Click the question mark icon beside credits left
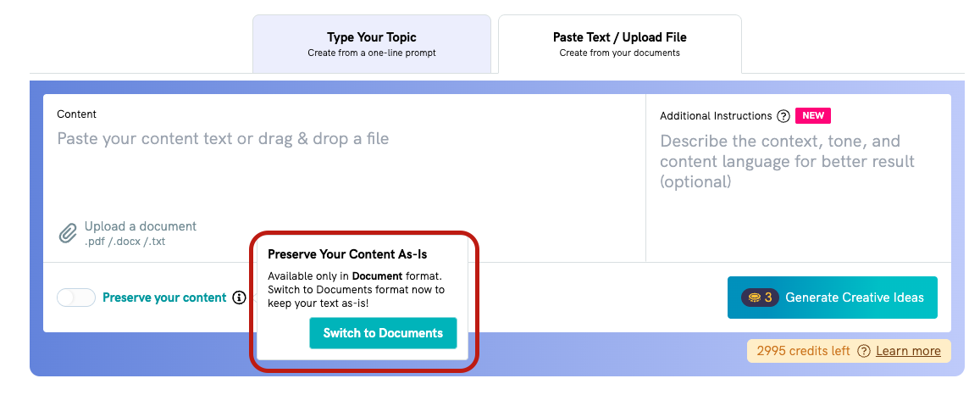The width and height of the screenshot is (980, 395). 864,351
